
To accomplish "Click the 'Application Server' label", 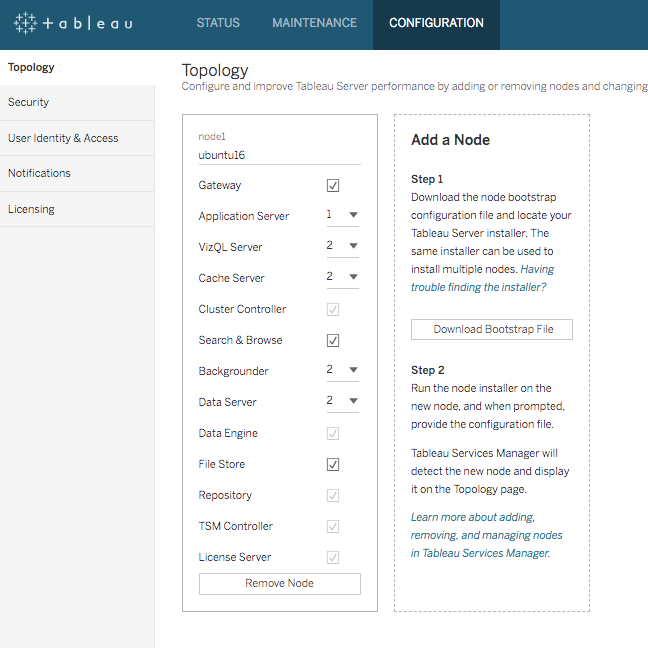I will click(x=244, y=216).
